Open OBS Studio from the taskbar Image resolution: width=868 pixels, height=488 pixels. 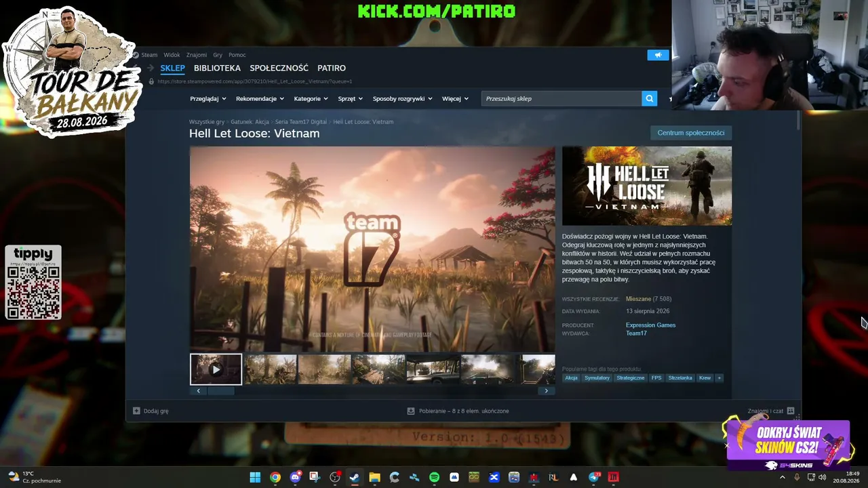point(334,477)
